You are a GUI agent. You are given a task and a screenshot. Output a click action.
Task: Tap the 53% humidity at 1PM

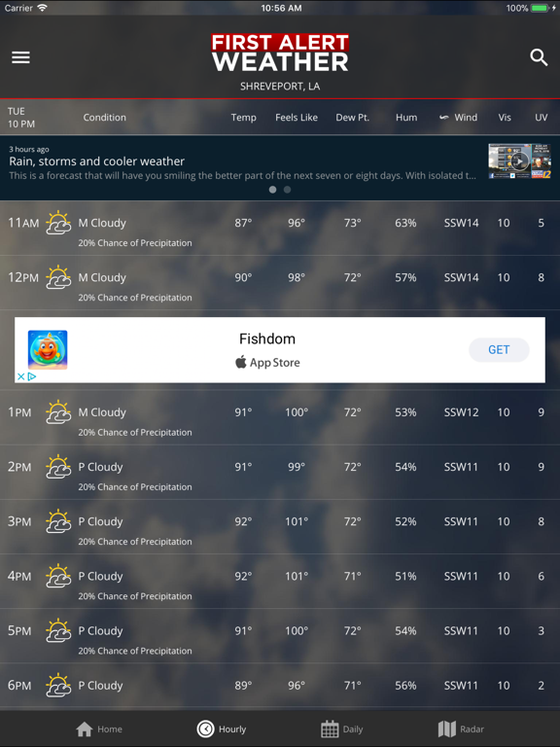(405, 412)
